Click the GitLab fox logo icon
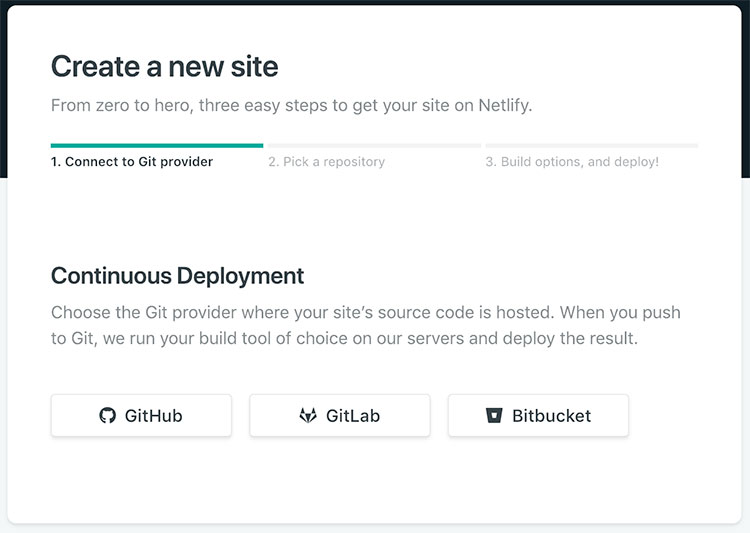750x533 pixels. (308, 415)
